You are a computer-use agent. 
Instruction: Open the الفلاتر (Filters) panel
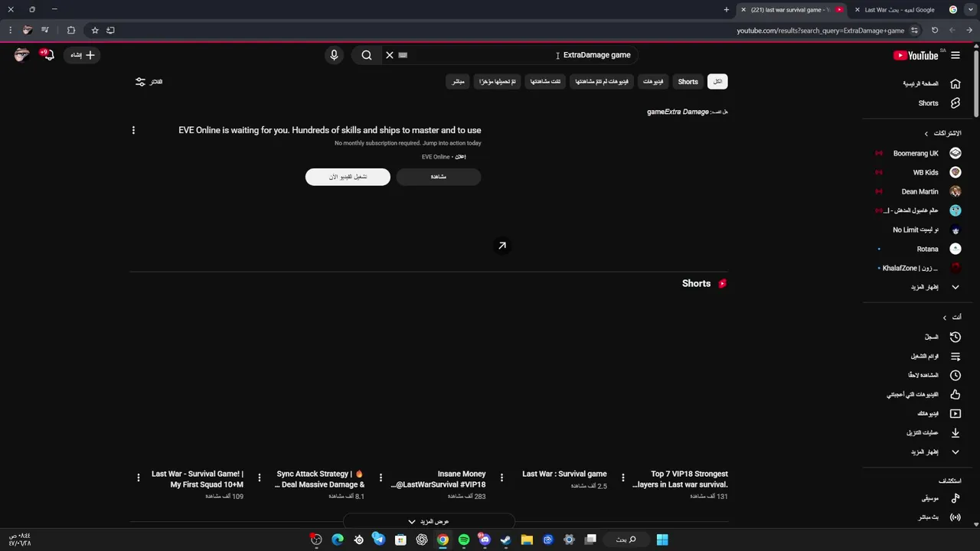tap(149, 82)
